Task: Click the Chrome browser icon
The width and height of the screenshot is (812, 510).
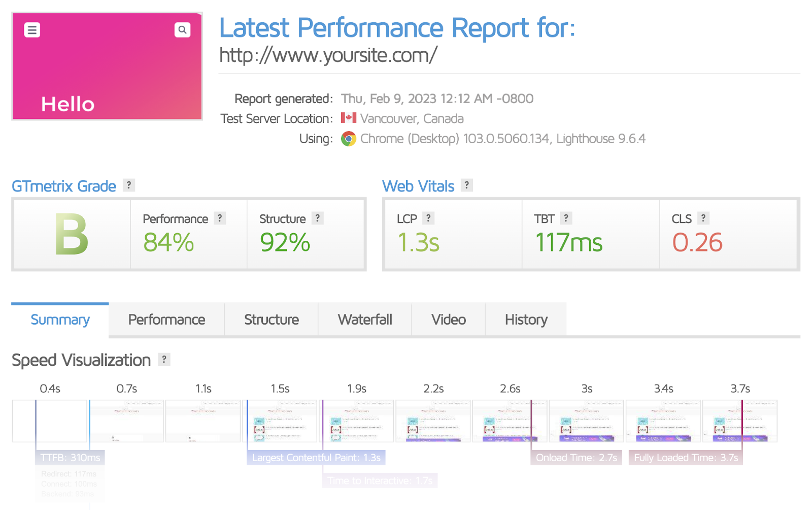Action: point(348,138)
